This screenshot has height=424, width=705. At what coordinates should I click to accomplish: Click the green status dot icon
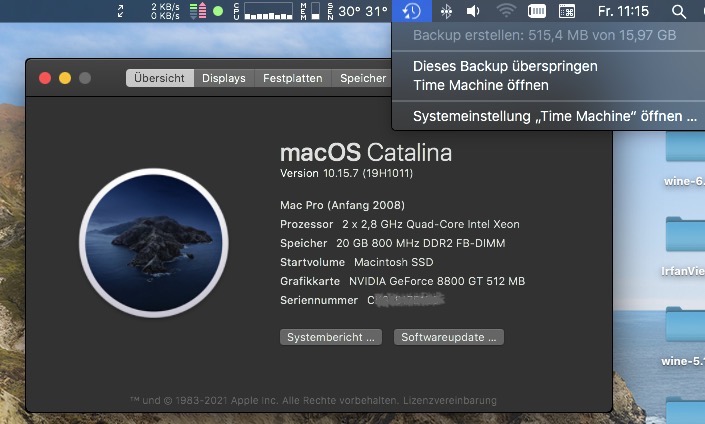(218, 11)
